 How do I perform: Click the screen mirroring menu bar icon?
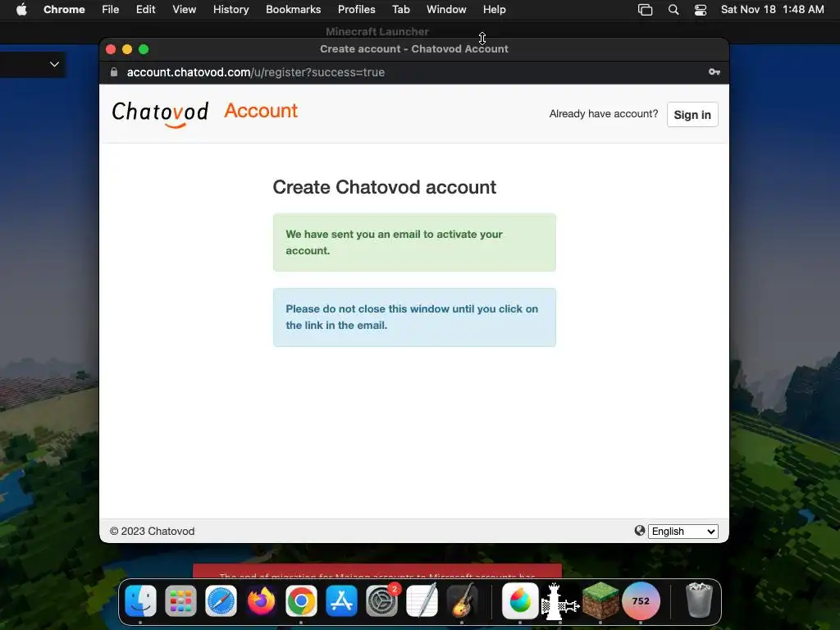click(645, 10)
